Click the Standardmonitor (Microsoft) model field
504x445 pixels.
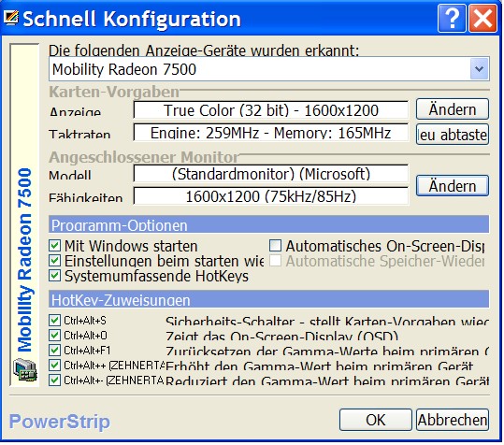[271, 174]
